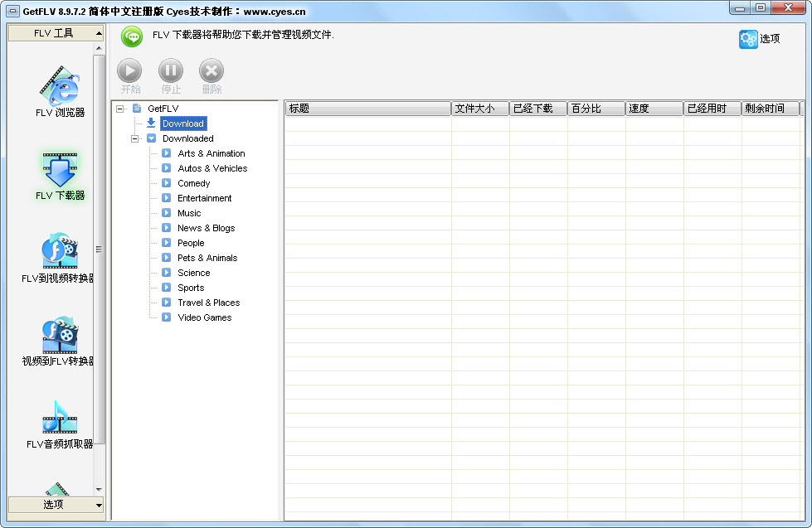The width and height of the screenshot is (812, 528).
Task: Sort by 速度 column header
Action: click(x=654, y=109)
